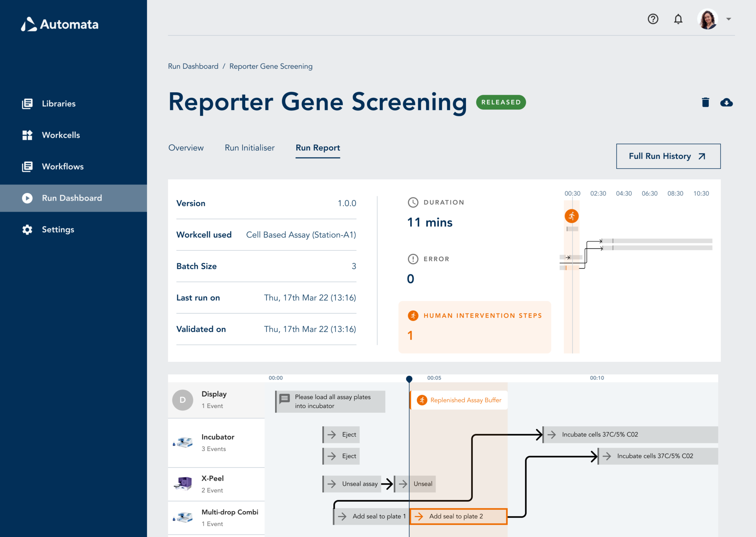This screenshot has width=756, height=537.
Task: Switch to the Run Initialiser tab
Action: click(250, 148)
